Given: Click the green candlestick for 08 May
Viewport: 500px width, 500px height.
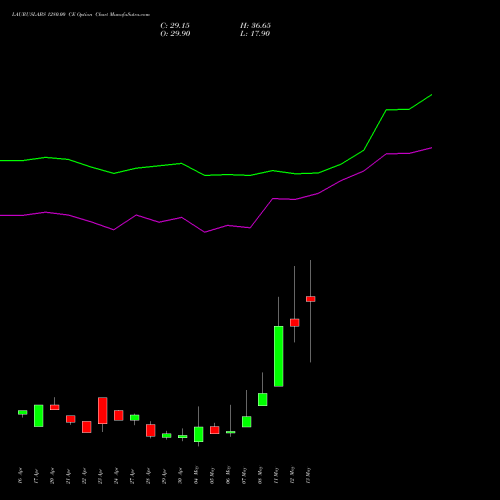Looking at the screenshot, I should point(263,399).
